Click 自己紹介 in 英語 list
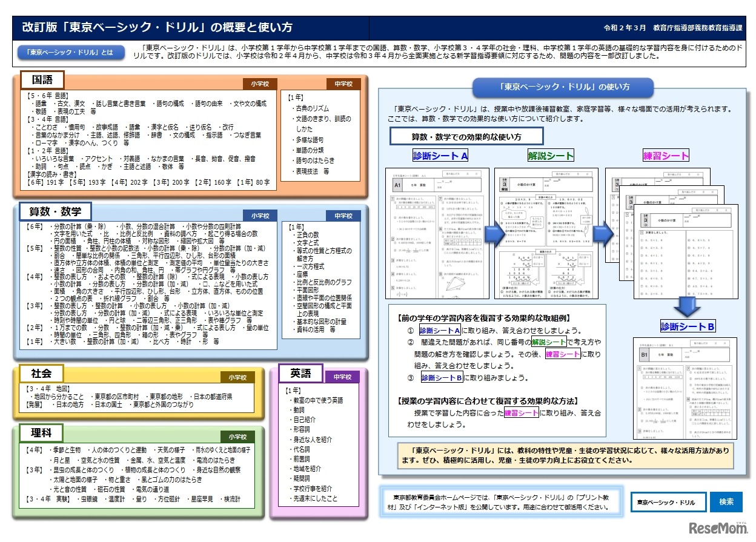This screenshot has height=542, width=756. (306, 420)
